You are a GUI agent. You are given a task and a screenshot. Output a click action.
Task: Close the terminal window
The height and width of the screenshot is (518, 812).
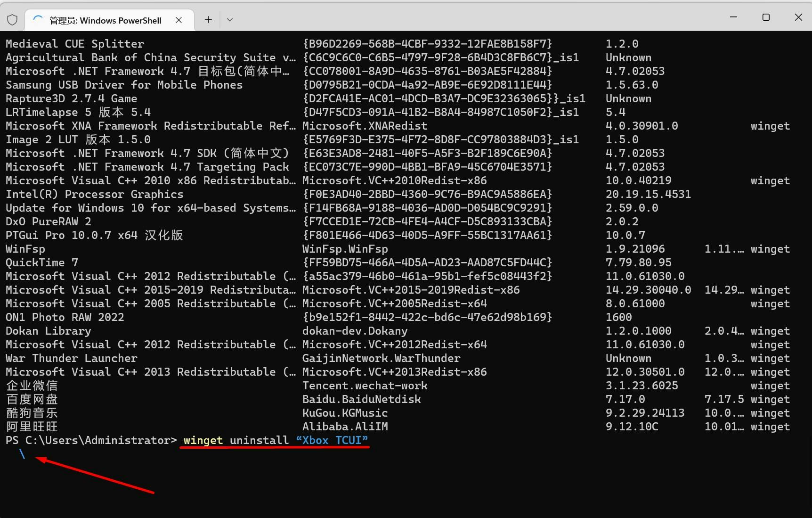798,17
